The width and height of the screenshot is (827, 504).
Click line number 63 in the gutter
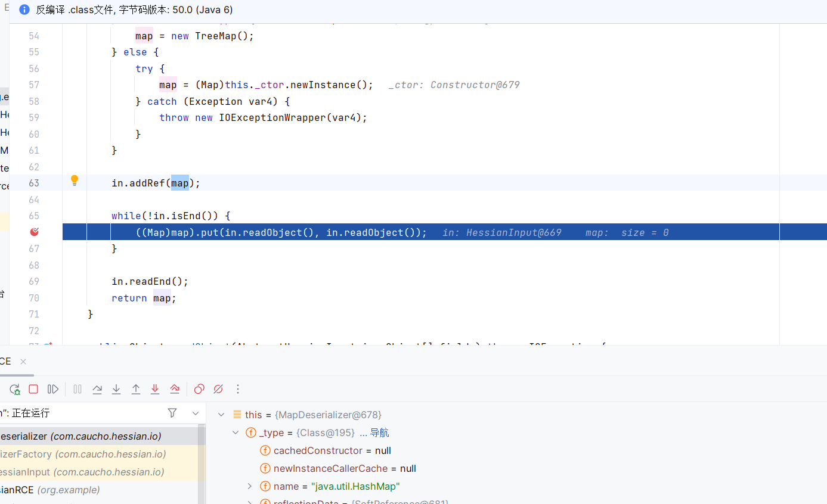34,183
